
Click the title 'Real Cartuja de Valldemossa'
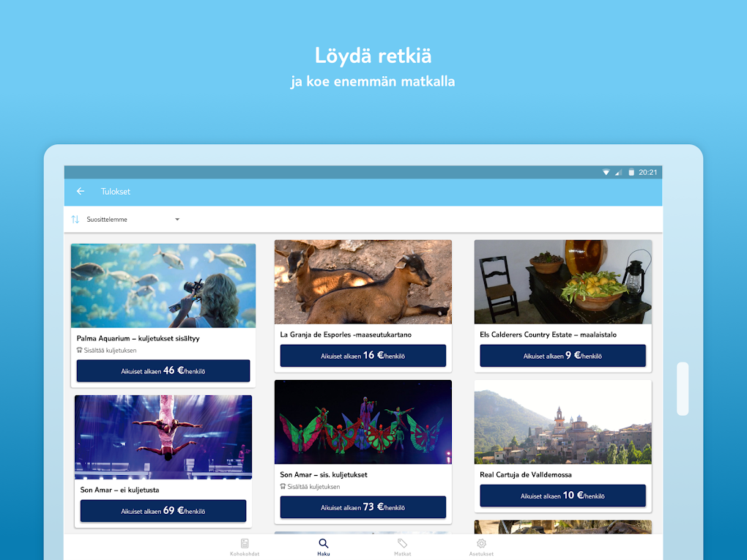pyautogui.click(x=526, y=475)
